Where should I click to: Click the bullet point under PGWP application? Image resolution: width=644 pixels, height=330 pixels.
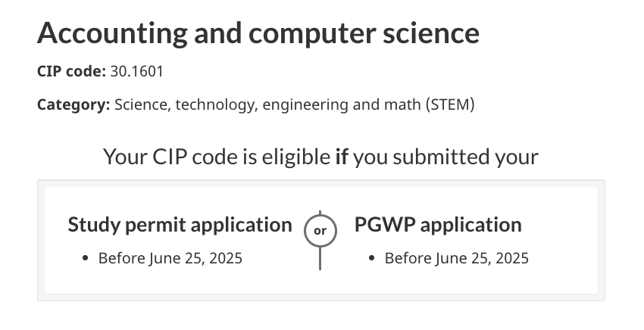pos(372,258)
